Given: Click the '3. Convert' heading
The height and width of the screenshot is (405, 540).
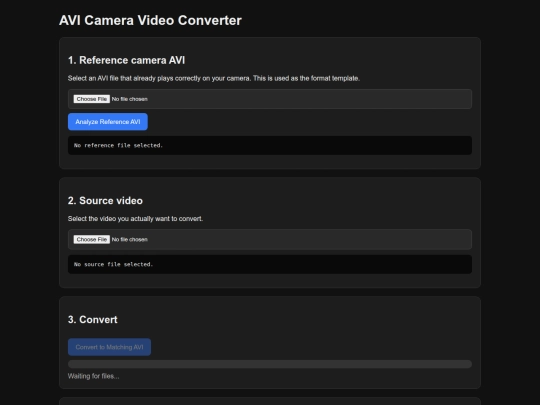Looking at the screenshot, I should [92, 320].
